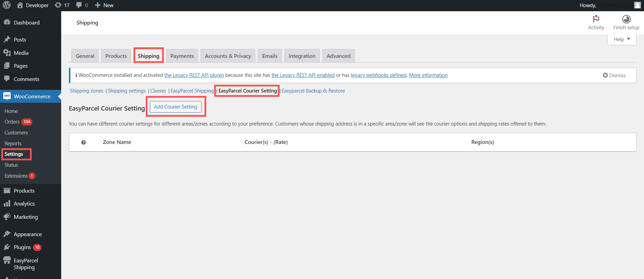
Task: Click the Media icon in sidebar
Action: pos(7,53)
